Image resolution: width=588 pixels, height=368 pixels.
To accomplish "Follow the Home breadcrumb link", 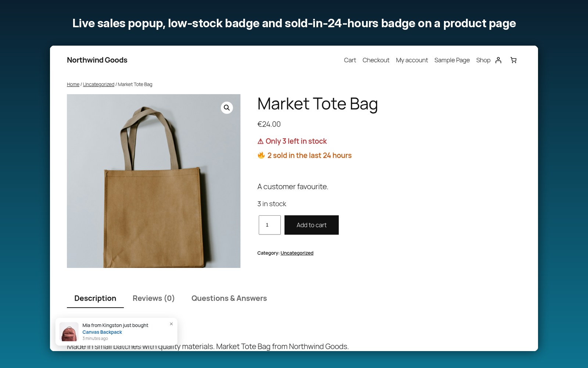I will click(x=73, y=84).
